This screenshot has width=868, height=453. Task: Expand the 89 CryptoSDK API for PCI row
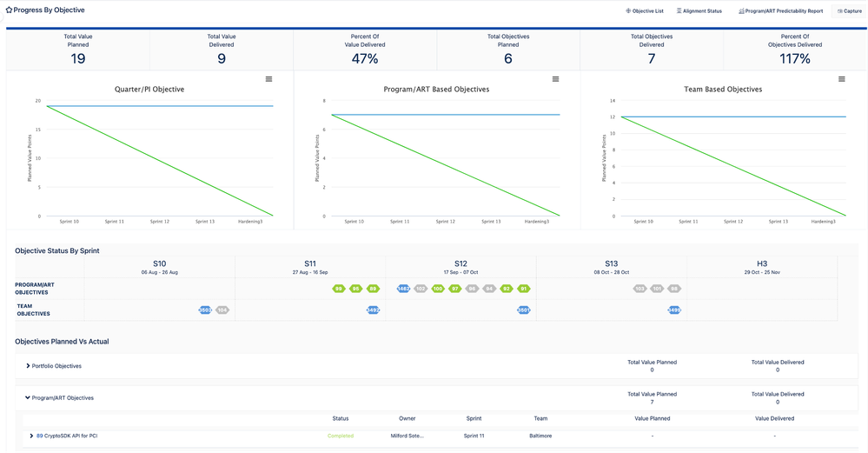click(x=31, y=436)
